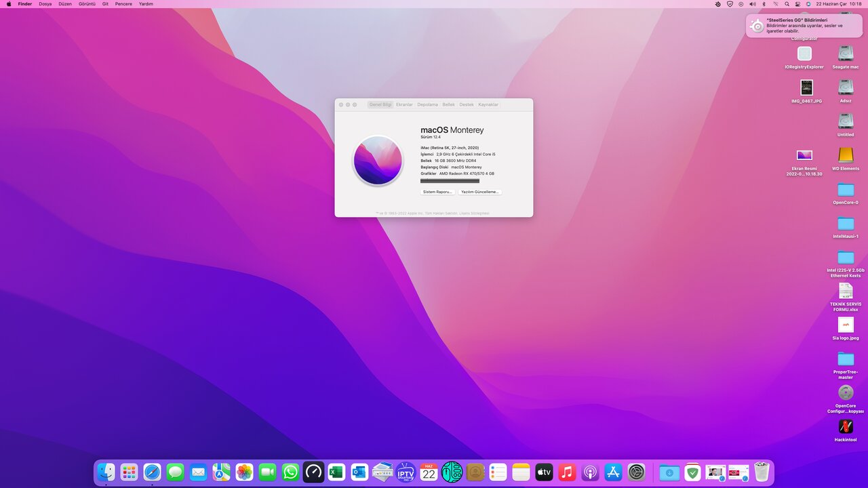The image size is (868, 488).
Task: Open Safari browser in the dock
Action: [152, 472]
